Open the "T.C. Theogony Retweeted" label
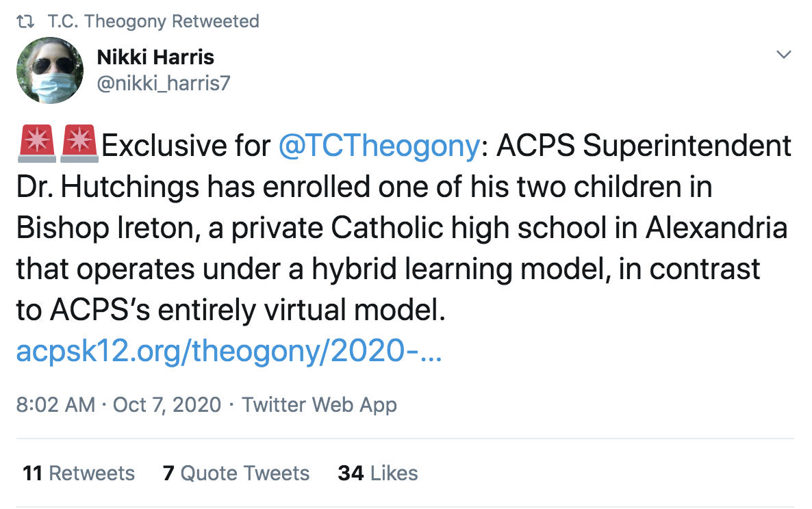 click(x=153, y=22)
